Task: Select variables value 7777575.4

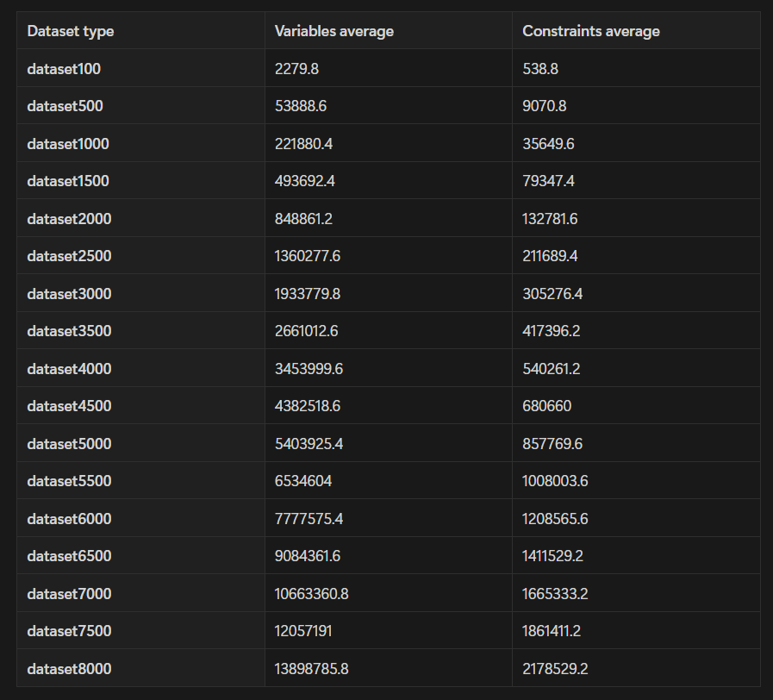Action: 309,518
